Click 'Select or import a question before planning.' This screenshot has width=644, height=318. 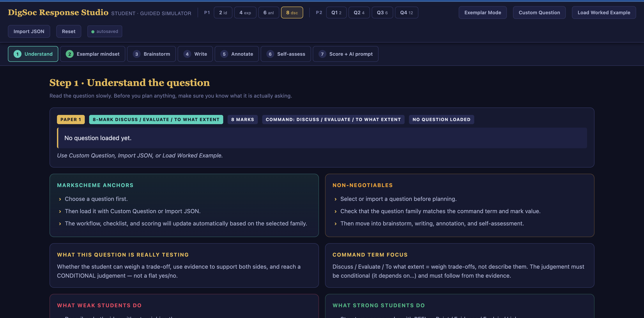[398, 199]
